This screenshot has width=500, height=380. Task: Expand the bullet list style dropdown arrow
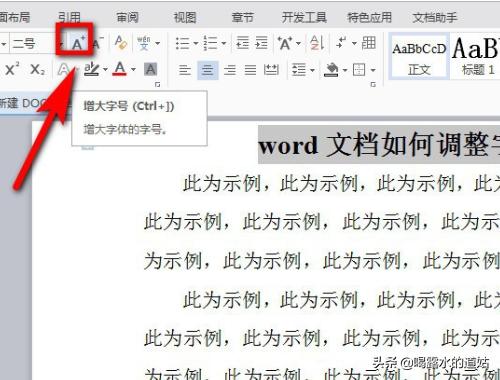(x=196, y=43)
